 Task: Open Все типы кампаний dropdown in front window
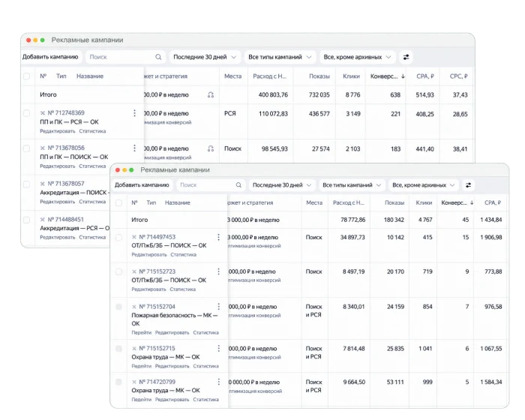[352, 185]
